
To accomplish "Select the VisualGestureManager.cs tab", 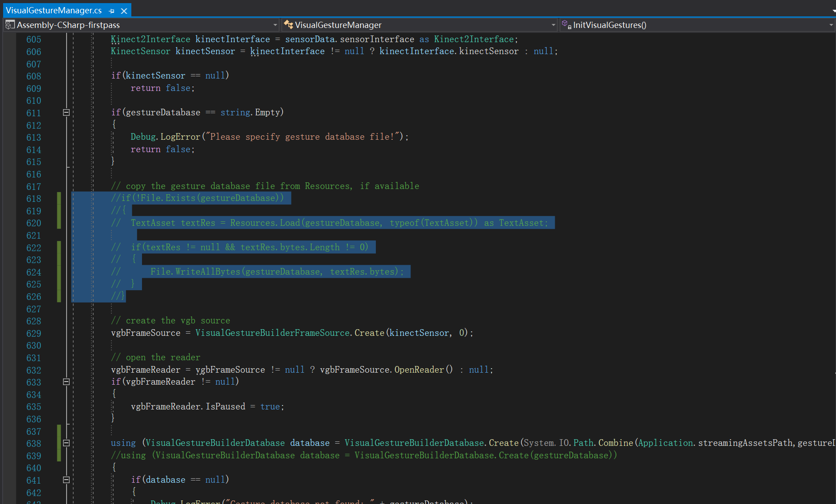I will click(x=53, y=10).
